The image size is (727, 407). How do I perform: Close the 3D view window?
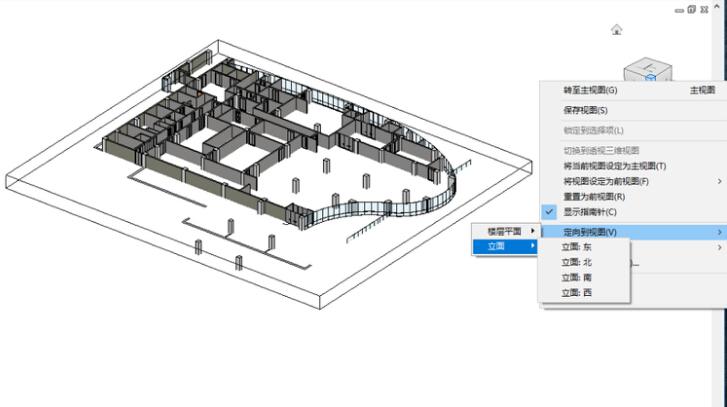click(x=704, y=9)
